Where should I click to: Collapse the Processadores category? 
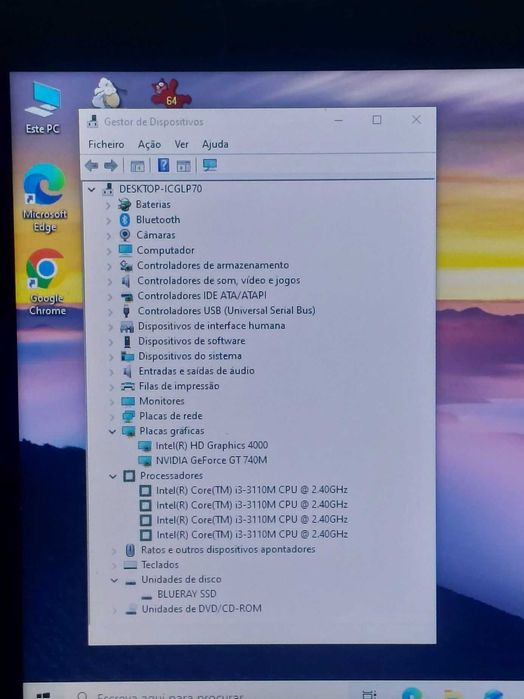tap(113, 476)
